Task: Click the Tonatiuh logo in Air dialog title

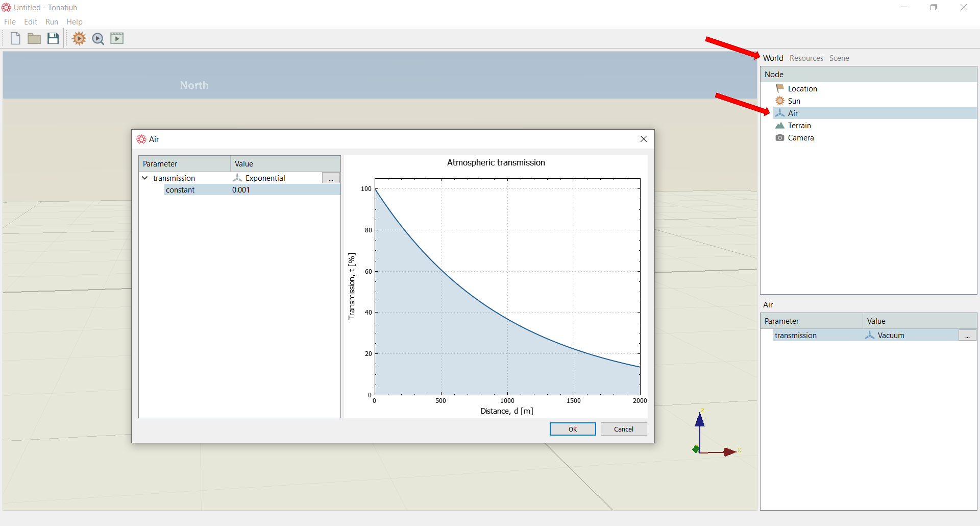Action: click(141, 139)
